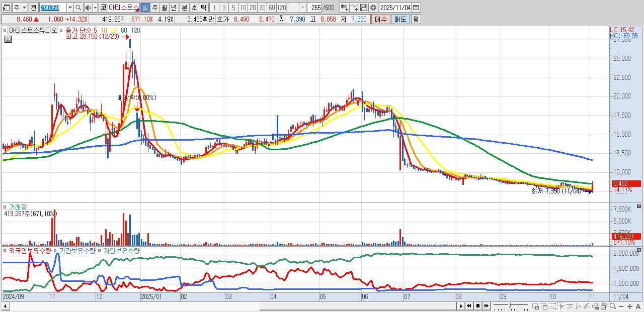Select the 분 minute period tab
The width and height of the screenshot is (644, 312).
click(185, 8)
